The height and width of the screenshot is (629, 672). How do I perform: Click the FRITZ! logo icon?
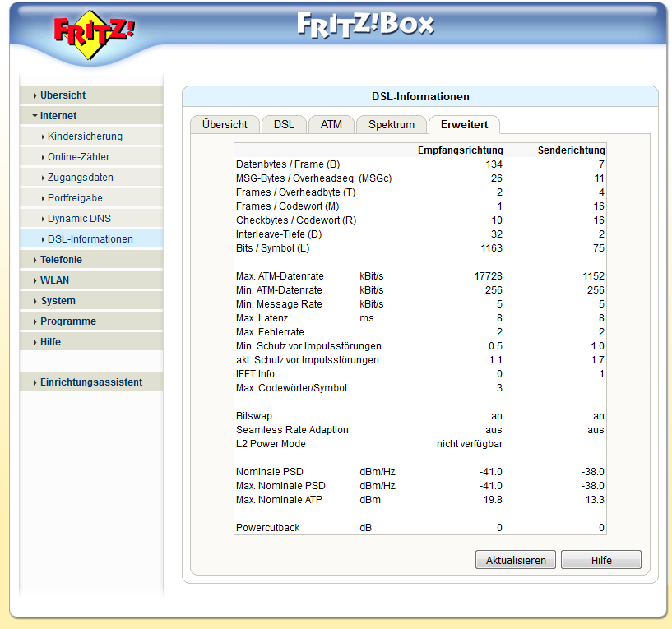click(x=95, y=36)
